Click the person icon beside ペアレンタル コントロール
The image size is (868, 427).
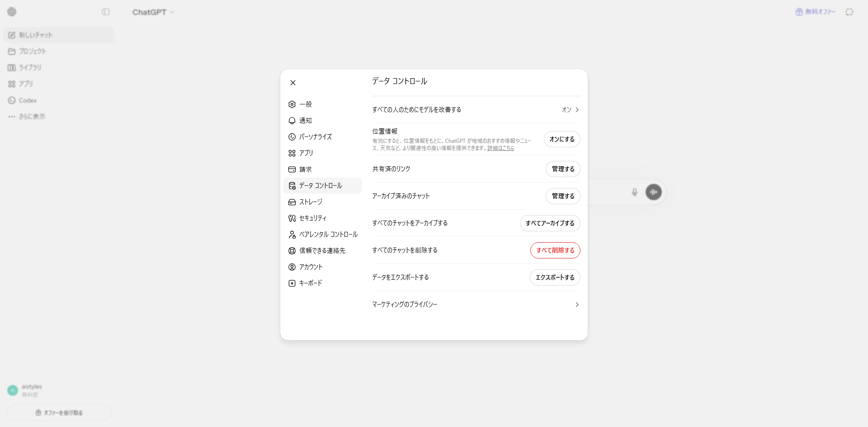coord(292,235)
